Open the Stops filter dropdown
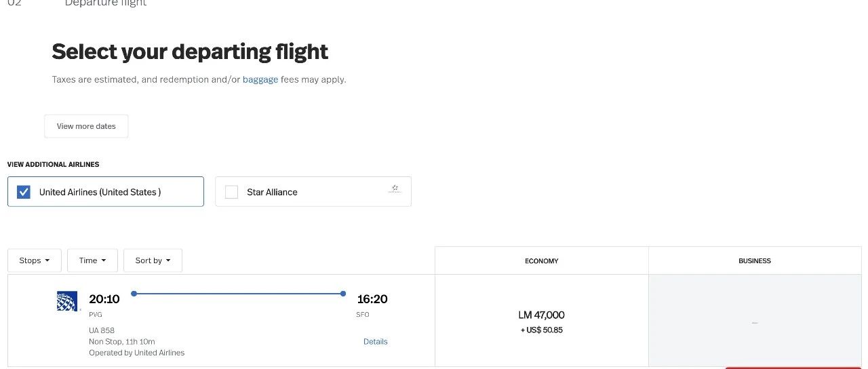 (35, 260)
